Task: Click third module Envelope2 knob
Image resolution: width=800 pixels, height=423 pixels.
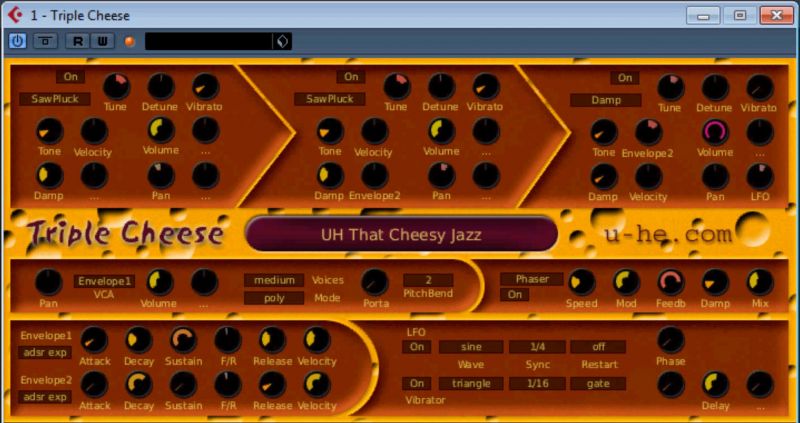Action: coord(648,132)
